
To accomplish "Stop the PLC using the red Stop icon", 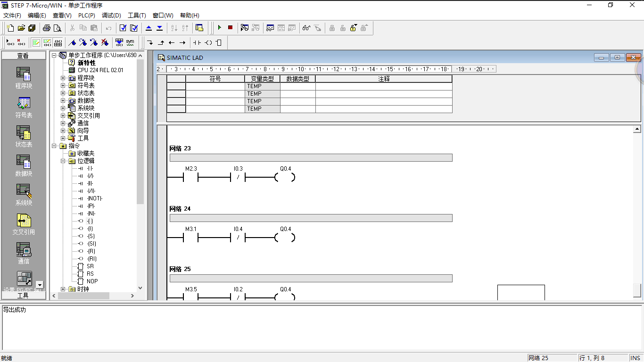I will coord(230,27).
